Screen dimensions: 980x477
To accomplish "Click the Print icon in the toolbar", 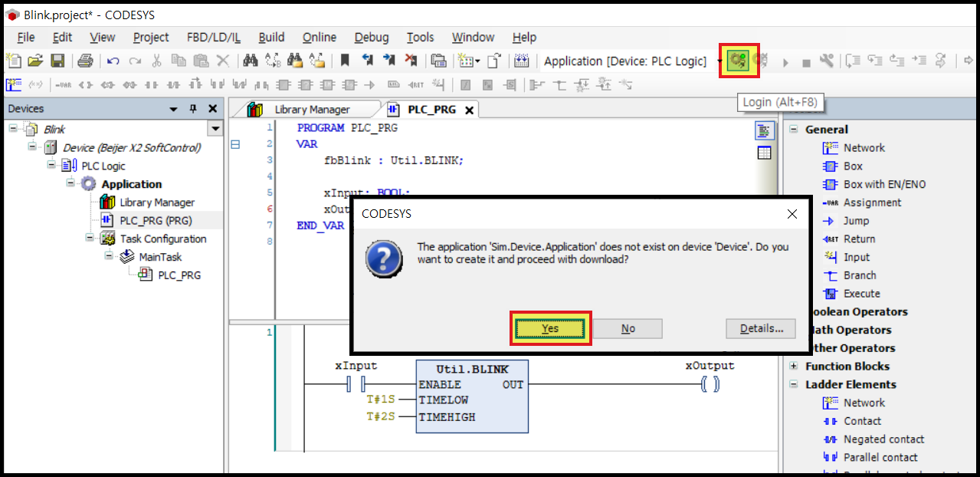I will coord(85,61).
